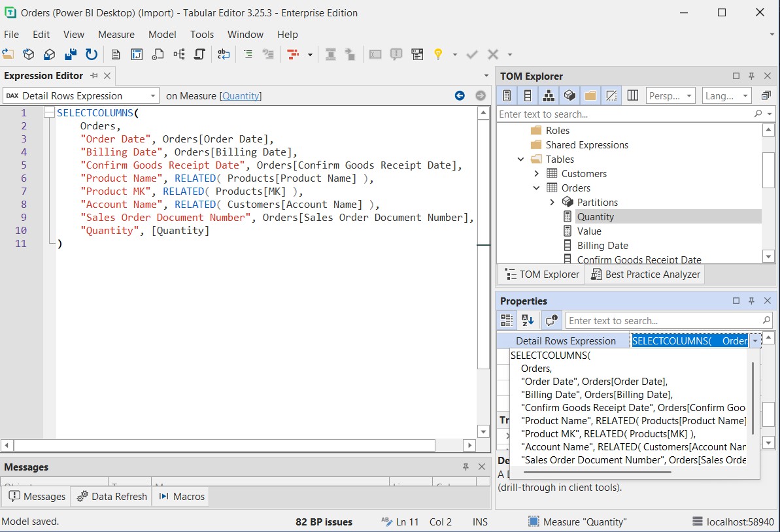Screen dimensions: 780x532
Task: Sort Properties alphabetically with the A-Z icon
Action: click(528, 320)
